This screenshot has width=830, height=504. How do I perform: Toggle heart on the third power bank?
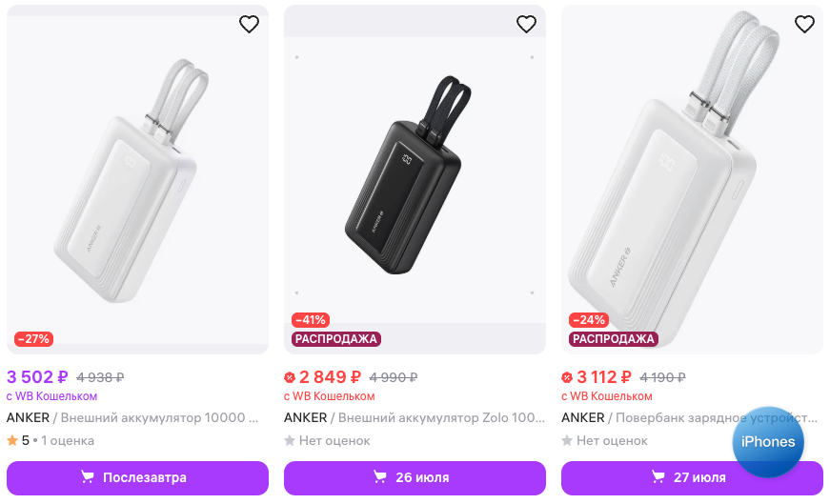click(804, 25)
